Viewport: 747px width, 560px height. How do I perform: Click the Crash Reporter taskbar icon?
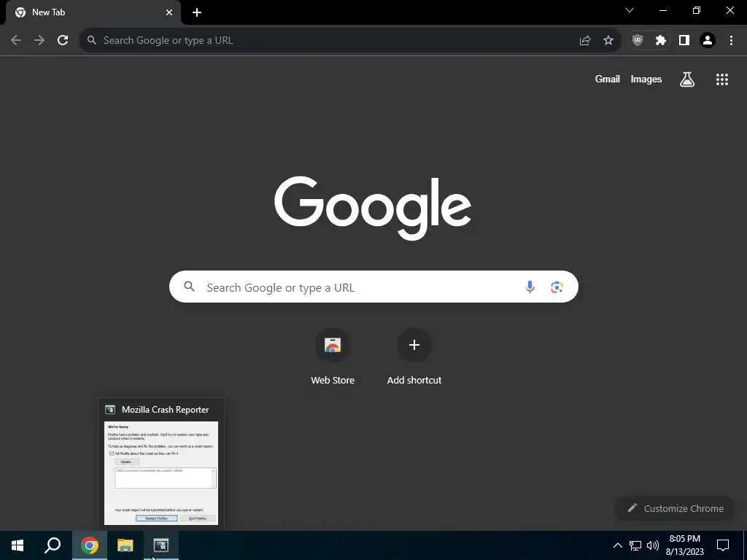[x=161, y=545]
